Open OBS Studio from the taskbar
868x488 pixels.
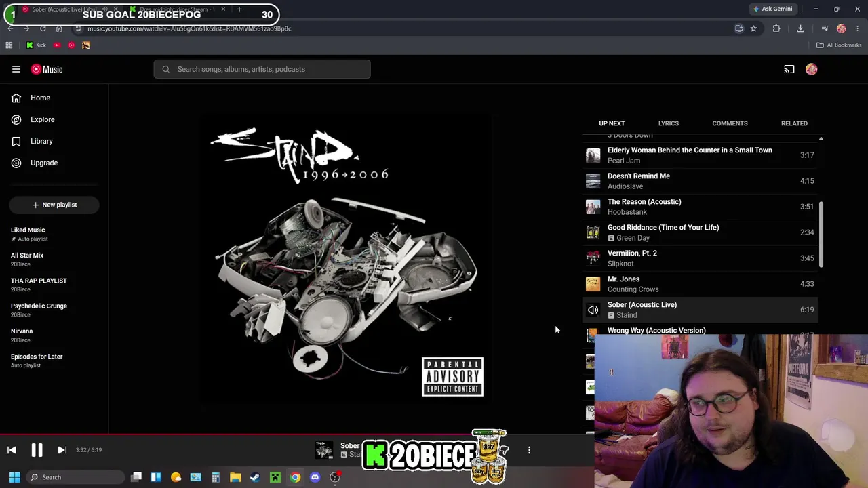[335, 477]
